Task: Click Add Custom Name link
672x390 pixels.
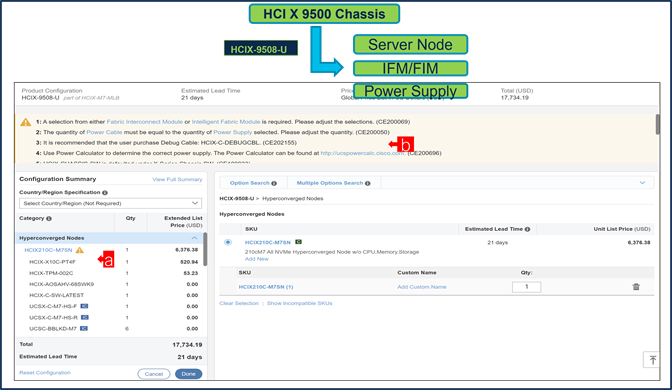Action: point(422,287)
